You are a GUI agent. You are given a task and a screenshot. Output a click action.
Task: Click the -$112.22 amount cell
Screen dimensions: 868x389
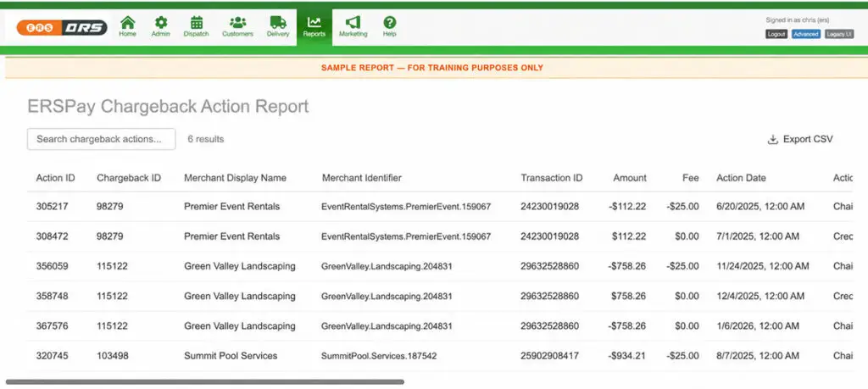[627, 207]
